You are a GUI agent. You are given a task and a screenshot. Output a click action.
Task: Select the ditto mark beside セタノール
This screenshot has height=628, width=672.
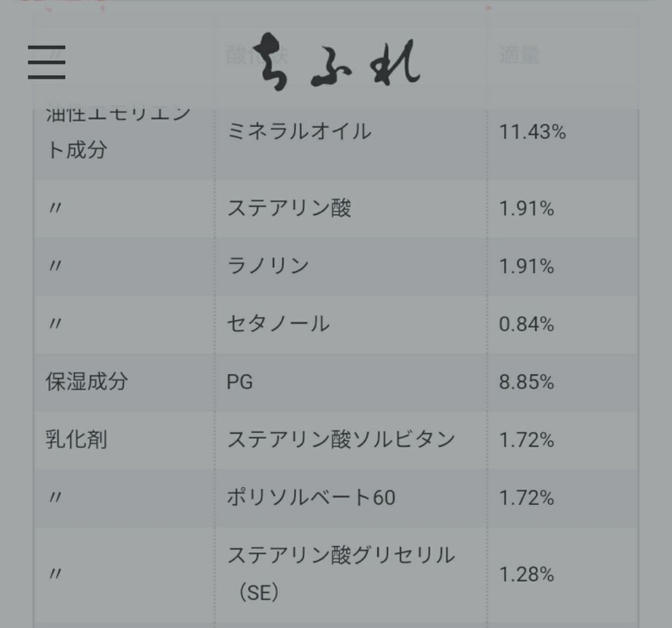point(55,324)
